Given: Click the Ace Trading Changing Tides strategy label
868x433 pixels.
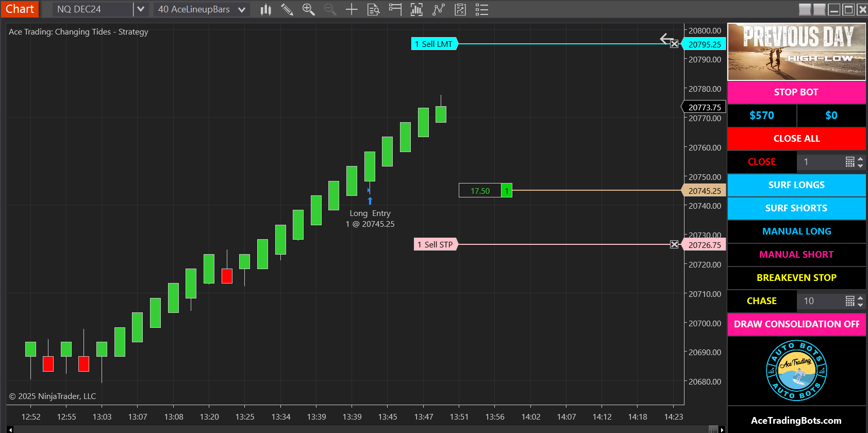Looking at the screenshot, I should pyautogui.click(x=78, y=31).
